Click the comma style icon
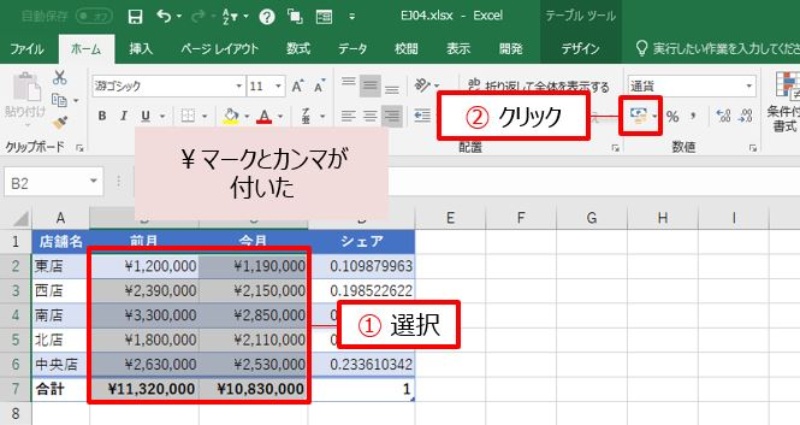 tap(693, 116)
